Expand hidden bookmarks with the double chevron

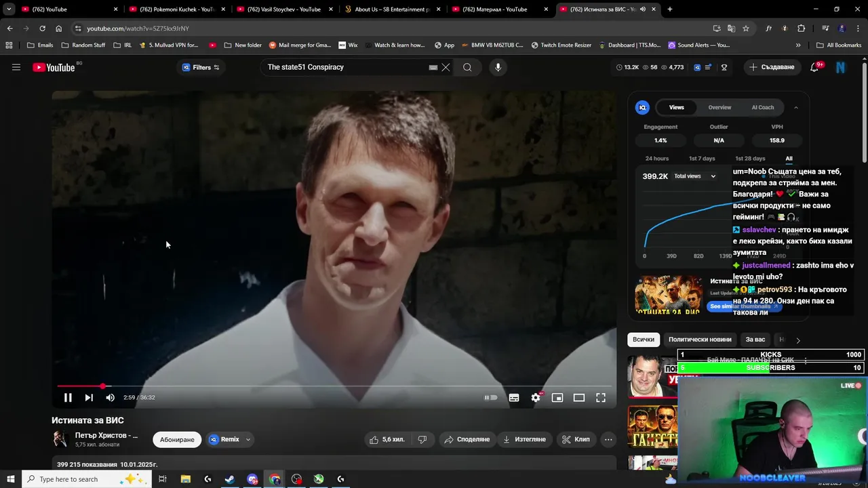click(798, 45)
